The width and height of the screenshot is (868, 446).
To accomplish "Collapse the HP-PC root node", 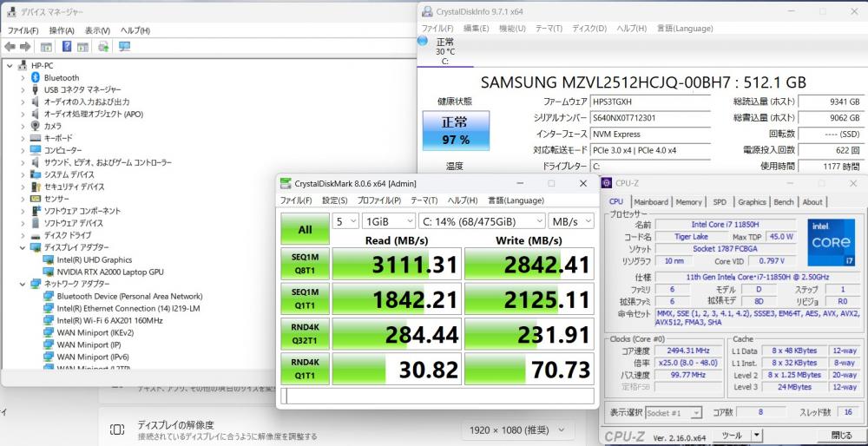I will (x=10, y=65).
